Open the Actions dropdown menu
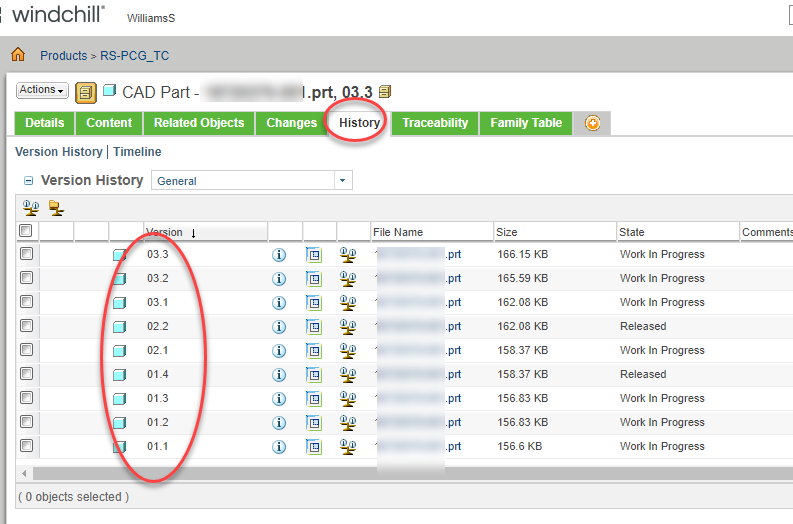This screenshot has width=793, height=524. tap(42, 90)
